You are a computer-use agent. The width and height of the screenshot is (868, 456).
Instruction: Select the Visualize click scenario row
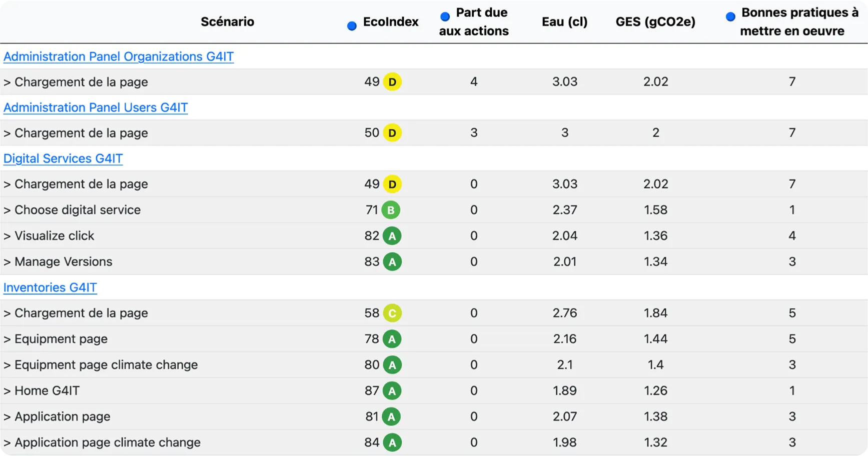(x=434, y=236)
